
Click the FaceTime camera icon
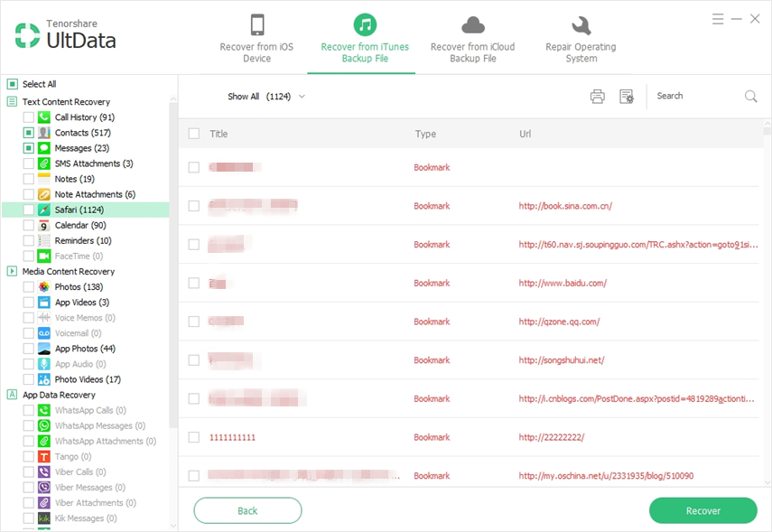pos(44,257)
